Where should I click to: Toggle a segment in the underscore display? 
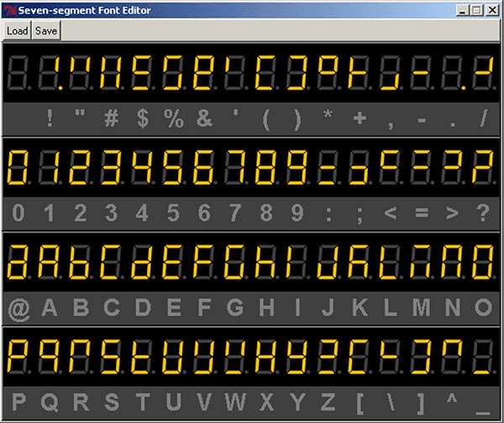pyautogui.click(x=482, y=357)
